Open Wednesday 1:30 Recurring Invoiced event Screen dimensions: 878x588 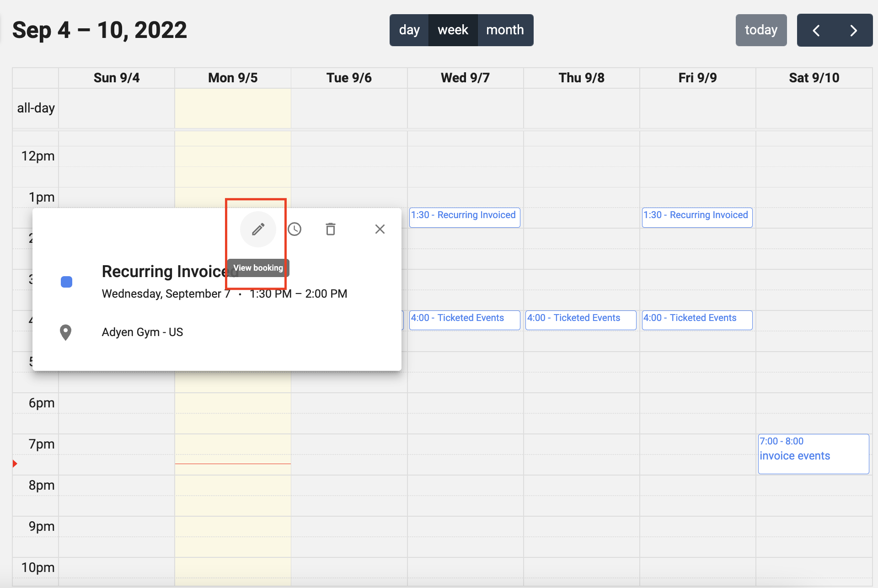point(464,217)
